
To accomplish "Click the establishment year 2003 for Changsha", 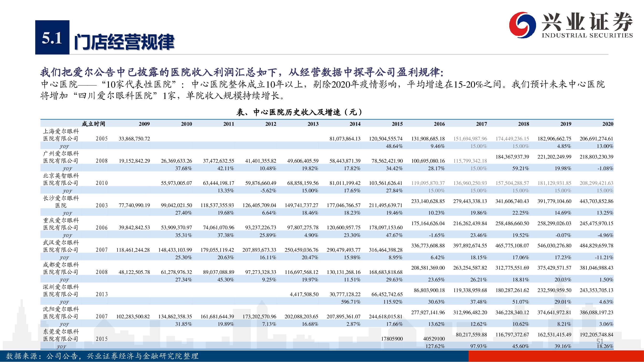I will pyautogui.click(x=102, y=205).
